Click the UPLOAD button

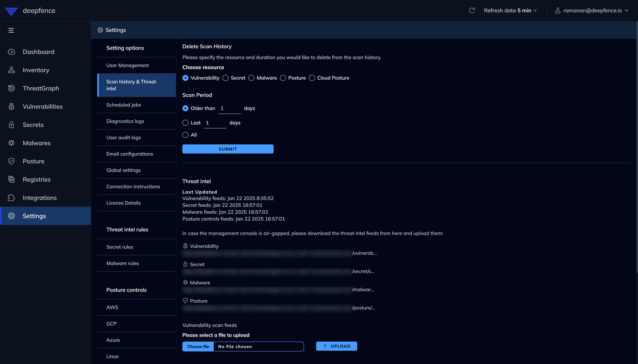click(x=336, y=346)
